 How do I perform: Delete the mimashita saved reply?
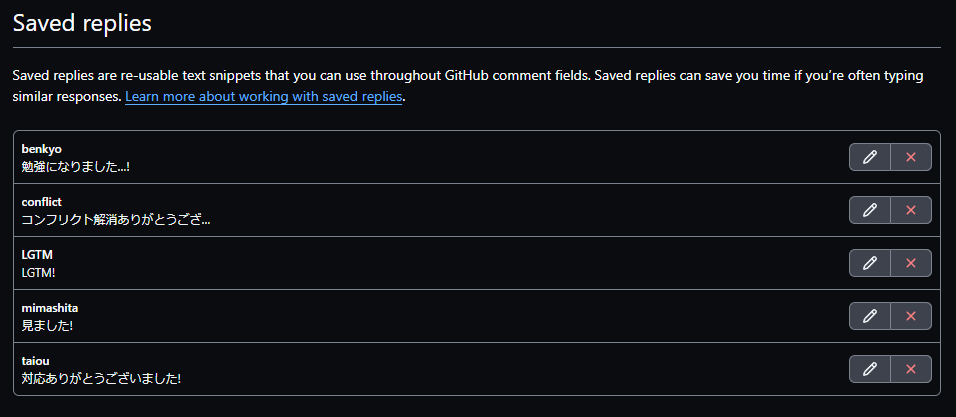911,316
